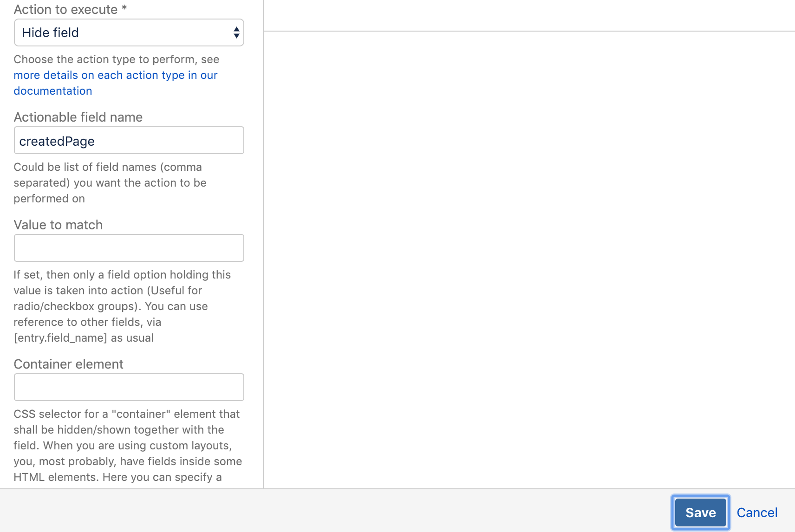
Task: Select text 'Choose the action type to perform'
Action: (104, 59)
